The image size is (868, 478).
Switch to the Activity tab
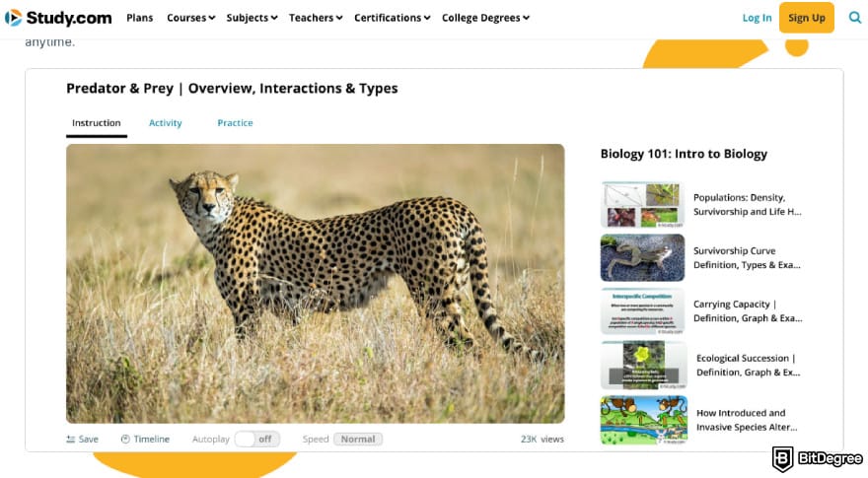(x=165, y=123)
